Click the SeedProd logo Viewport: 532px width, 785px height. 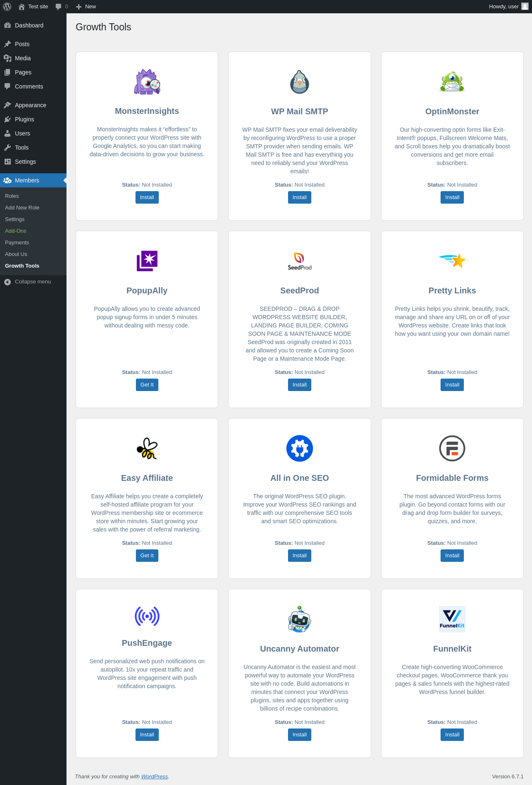point(300,261)
